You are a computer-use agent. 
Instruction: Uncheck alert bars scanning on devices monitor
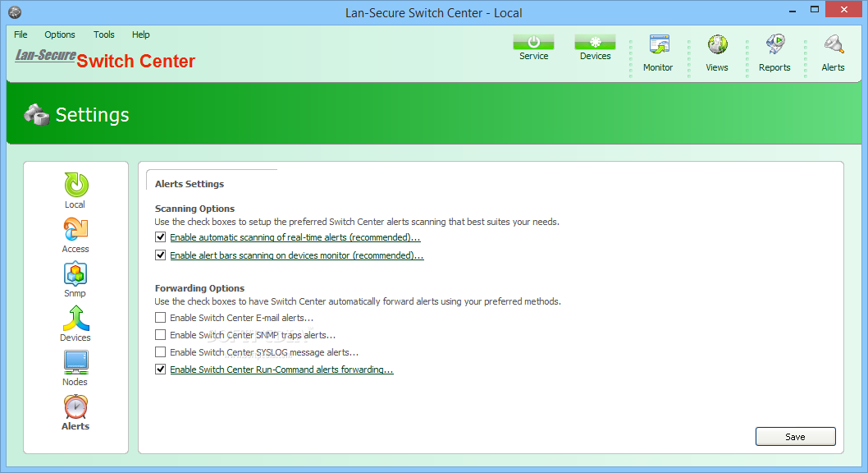pyautogui.click(x=161, y=255)
